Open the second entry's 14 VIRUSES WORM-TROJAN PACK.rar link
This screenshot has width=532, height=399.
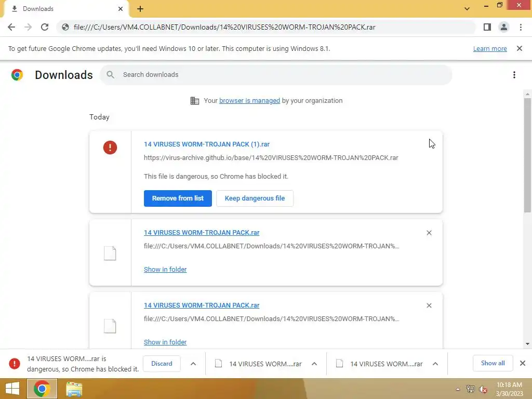pos(202,233)
